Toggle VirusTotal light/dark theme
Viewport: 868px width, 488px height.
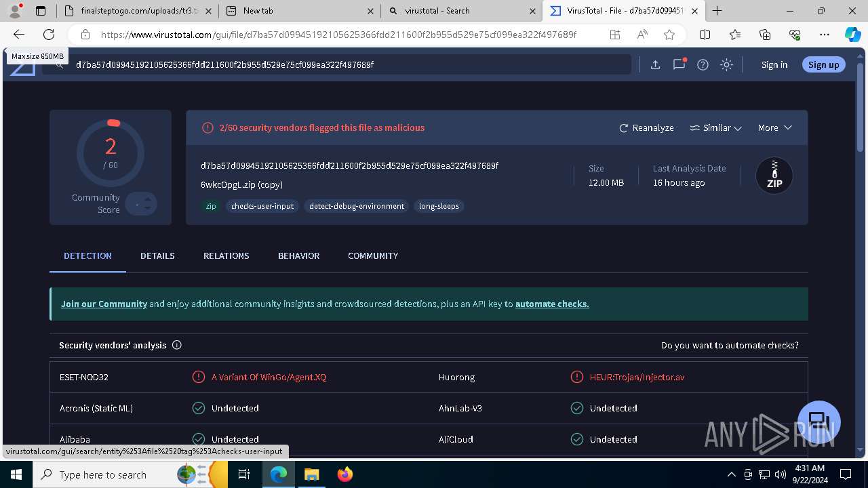pyautogui.click(x=727, y=64)
